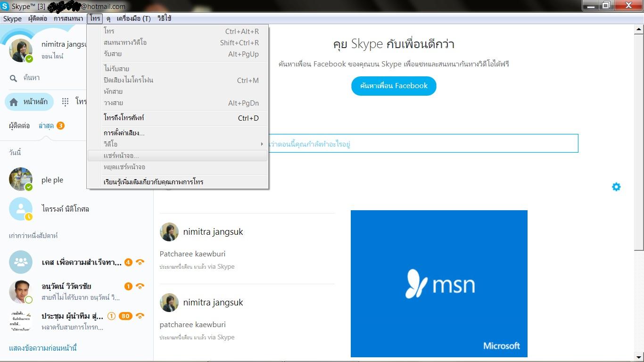The width and height of the screenshot is (644, 362).
Task: Choose สนทนาทางวิดีโอ video call entry
Action: click(x=178, y=42)
